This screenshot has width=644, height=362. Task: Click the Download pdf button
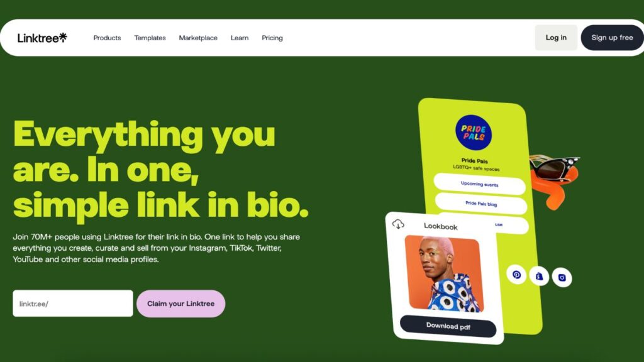click(448, 326)
